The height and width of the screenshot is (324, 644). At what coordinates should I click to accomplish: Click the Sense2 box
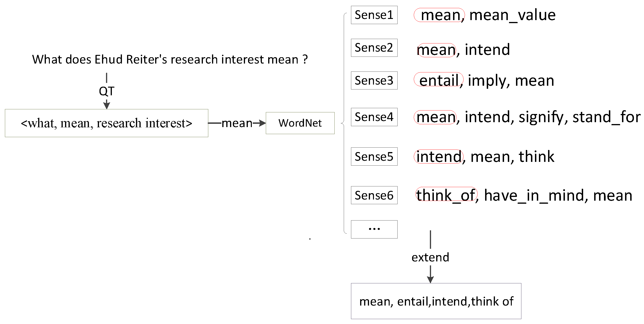(374, 48)
